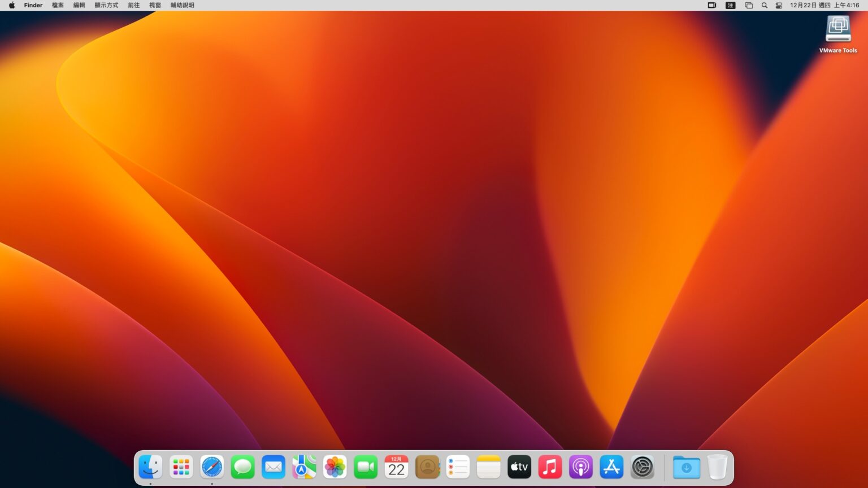Viewport: 868px width, 488px height.
Task: Open Control Center in the menu bar
Action: [x=778, y=5]
